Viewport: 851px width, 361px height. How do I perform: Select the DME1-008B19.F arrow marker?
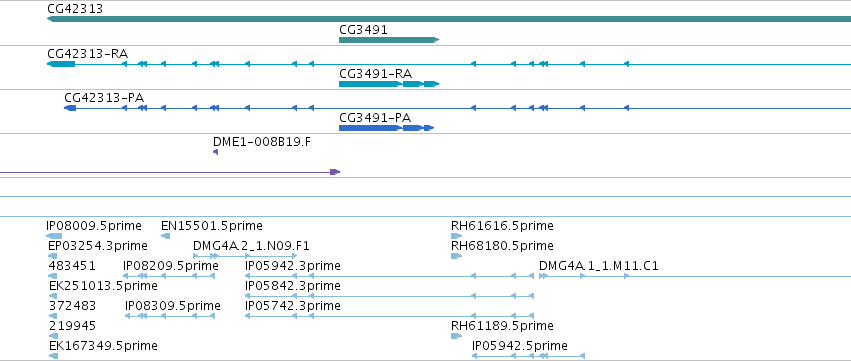tap(215, 152)
